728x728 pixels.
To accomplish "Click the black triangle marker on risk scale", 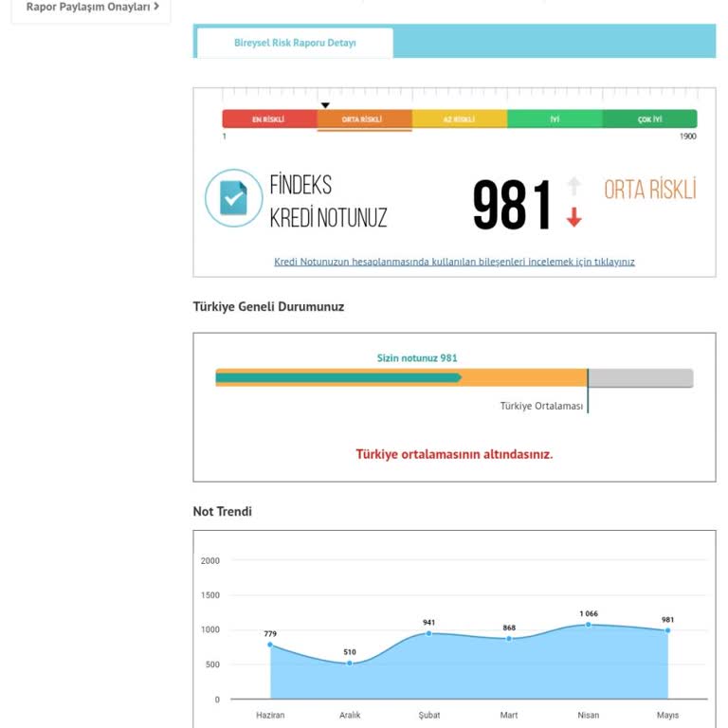I will click(325, 105).
